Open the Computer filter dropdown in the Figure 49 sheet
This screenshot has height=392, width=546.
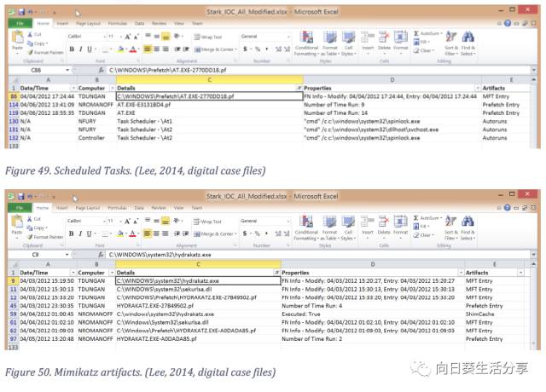(x=113, y=88)
